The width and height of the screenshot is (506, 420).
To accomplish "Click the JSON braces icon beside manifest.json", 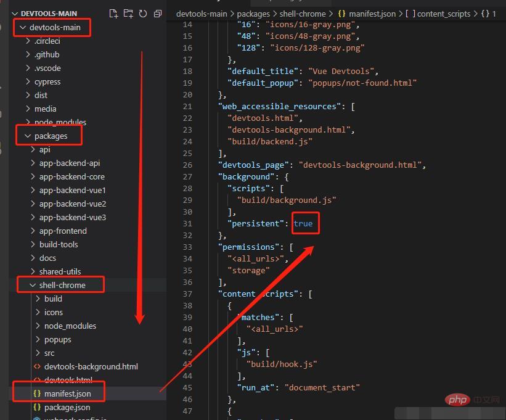I will coord(37,393).
